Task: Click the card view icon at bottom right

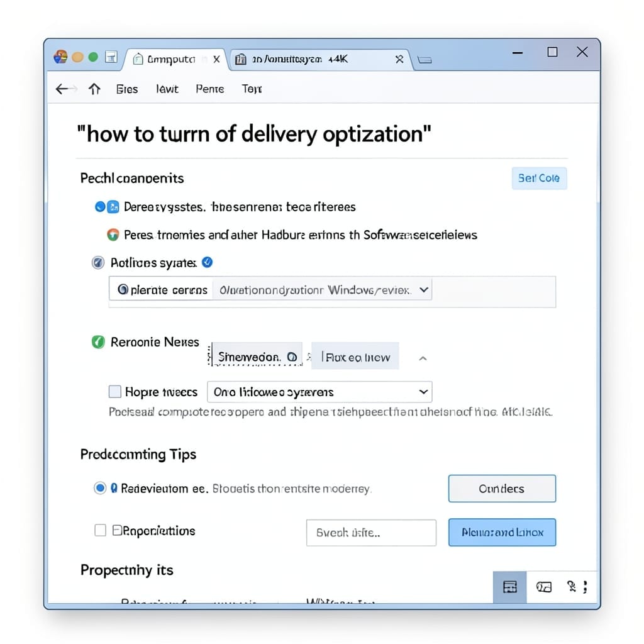Action: click(x=544, y=587)
